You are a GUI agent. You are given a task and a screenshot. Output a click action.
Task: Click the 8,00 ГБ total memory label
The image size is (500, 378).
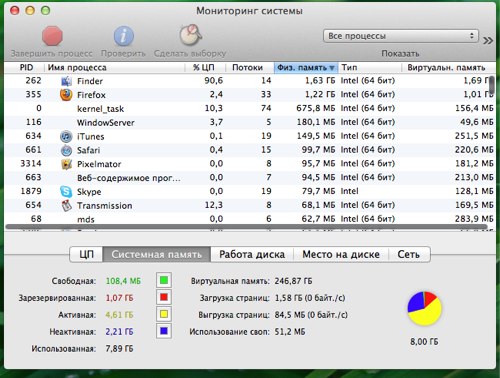click(424, 342)
